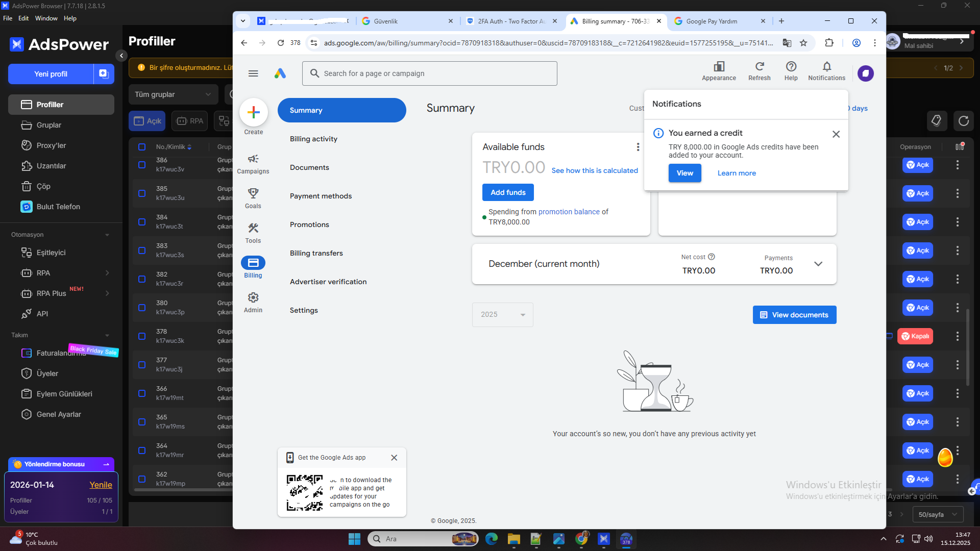Open Admin in the side rail
980x551 pixels.
[x=253, y=303]
